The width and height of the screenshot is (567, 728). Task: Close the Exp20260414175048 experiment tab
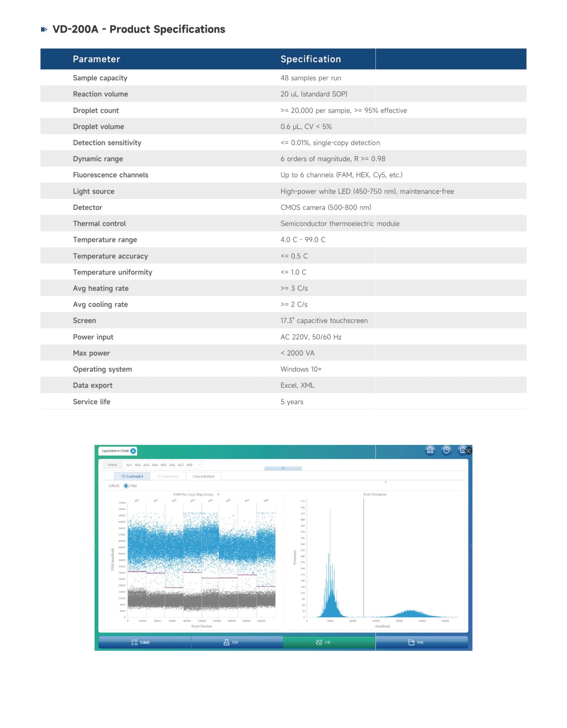(x=133, y=451)
